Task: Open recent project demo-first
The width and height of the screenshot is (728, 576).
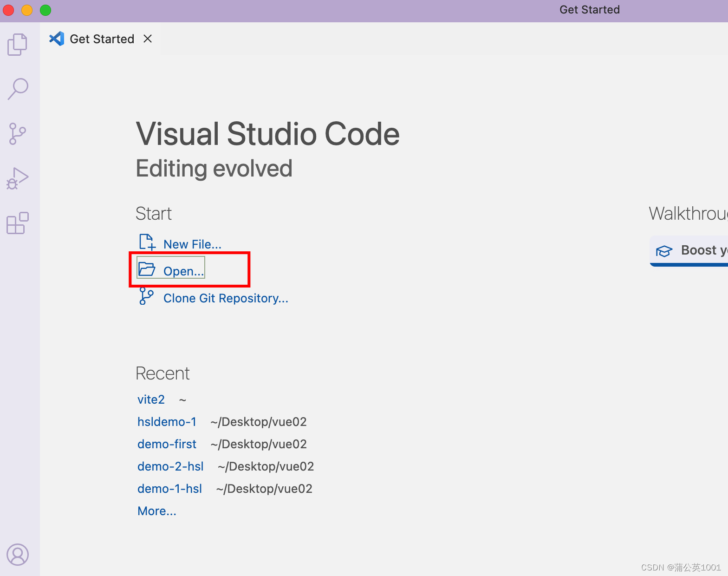Action: (167, 444)
